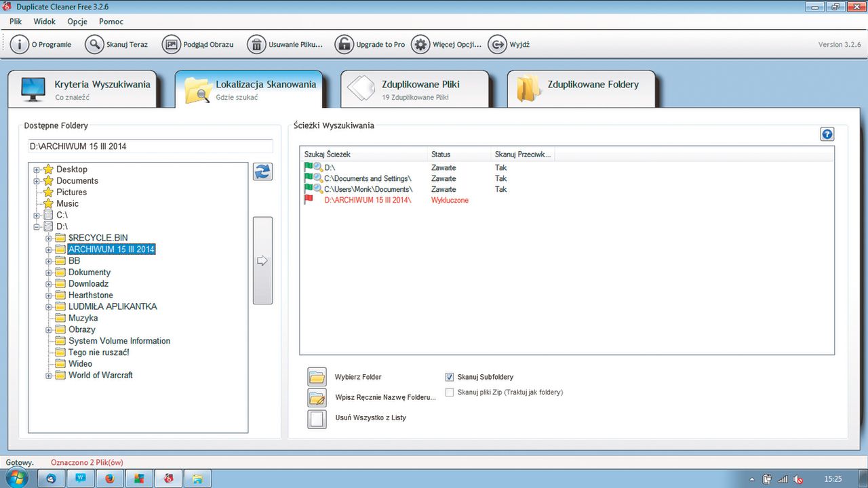The height and width of the screenshot is (488, 868).
Task: Click the Upgrade to Pro padlock icon
Action: pos(344,45)
